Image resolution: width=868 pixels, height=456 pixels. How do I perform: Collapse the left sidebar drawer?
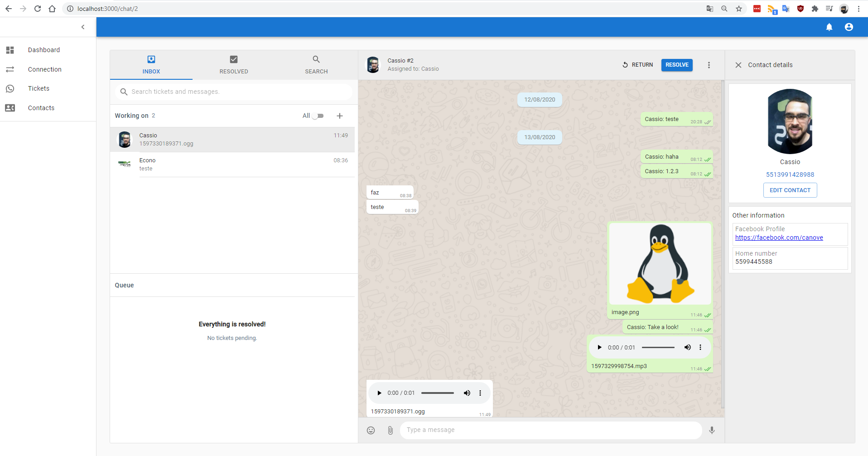(x=83, y=27)
